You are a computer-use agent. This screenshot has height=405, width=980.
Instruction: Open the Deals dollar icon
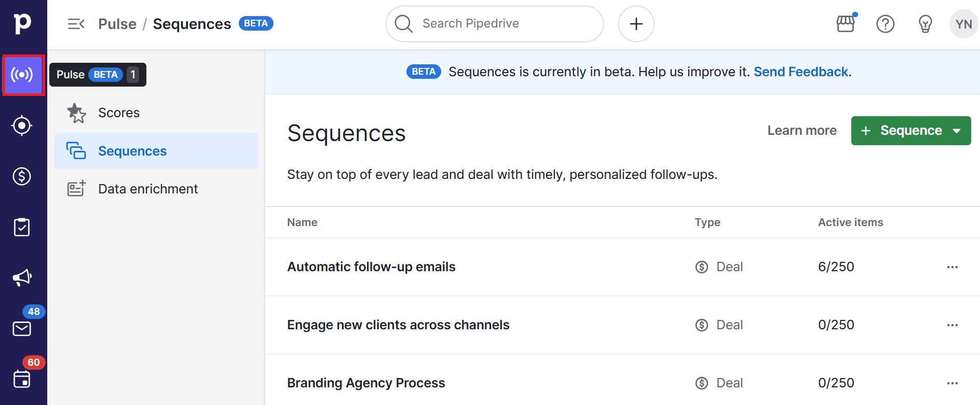pyautogui.click(x=22, y=176)
